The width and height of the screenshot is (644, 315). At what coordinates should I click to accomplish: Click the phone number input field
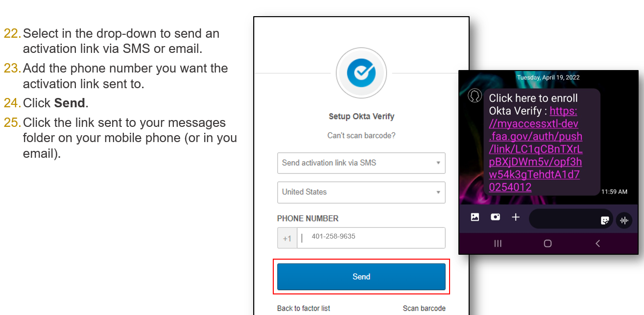point(371,238)
